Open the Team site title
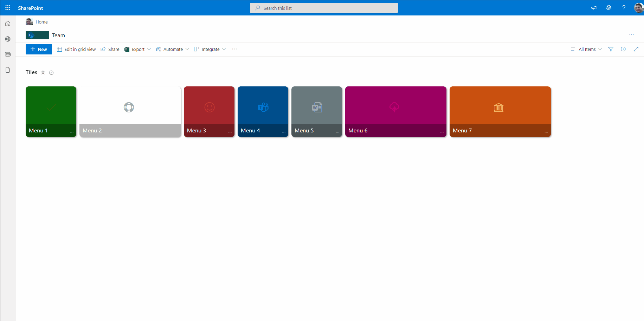 (58, 35)
